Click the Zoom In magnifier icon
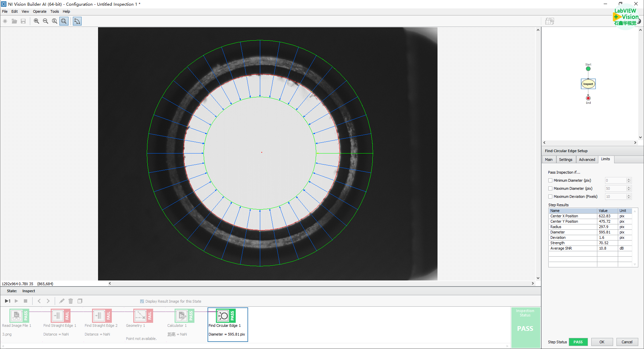 (x=36, y=21)
